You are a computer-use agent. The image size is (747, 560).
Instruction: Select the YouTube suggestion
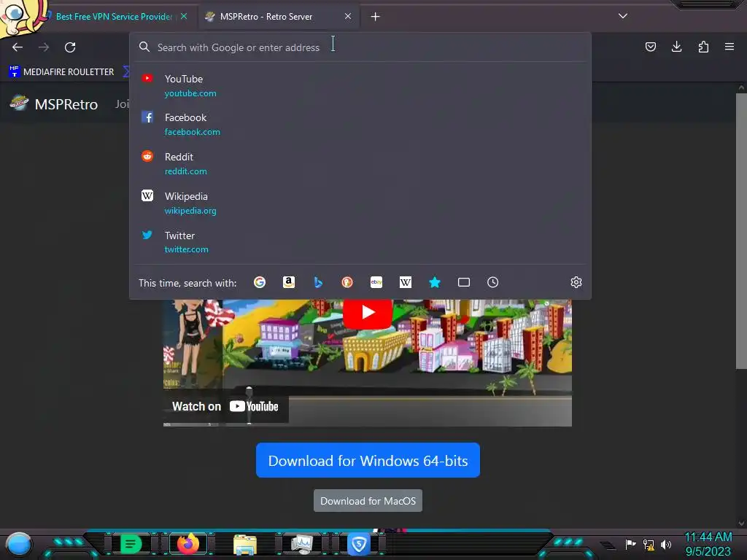coord(360,86)
